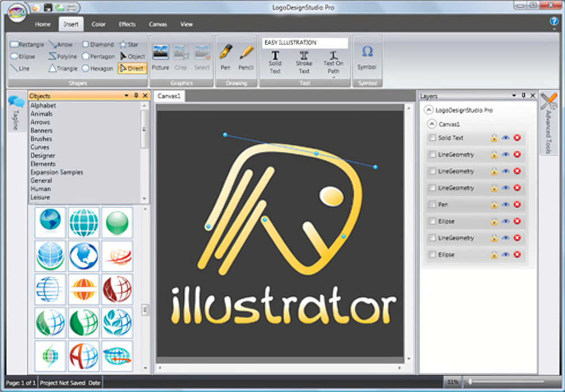Select the Pen drawing tool
565x392 pixels.
coord(225,58)
